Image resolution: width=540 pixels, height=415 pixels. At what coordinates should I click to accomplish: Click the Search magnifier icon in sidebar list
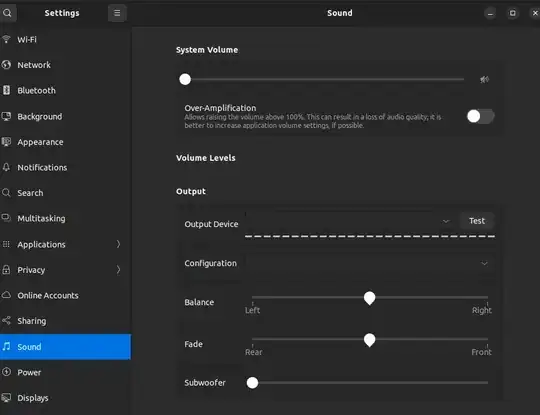6,193
